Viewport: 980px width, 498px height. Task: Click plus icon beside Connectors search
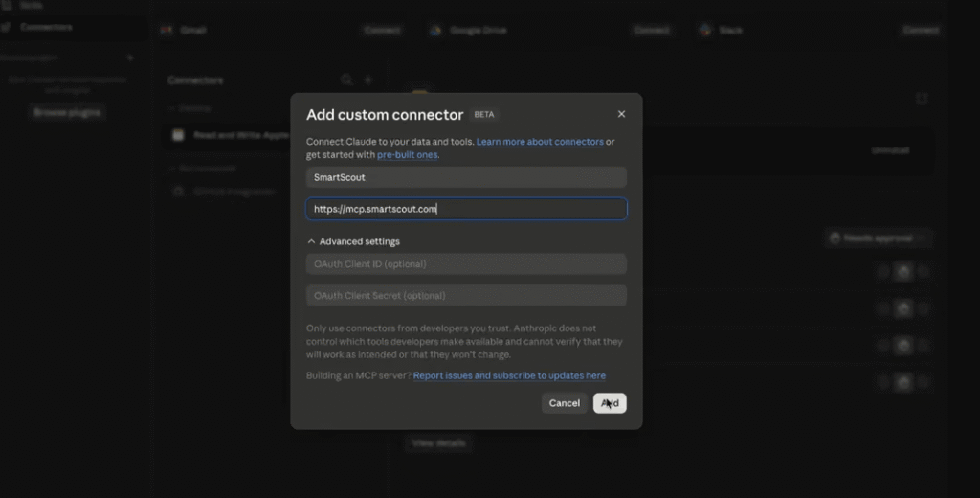[368, 80]
